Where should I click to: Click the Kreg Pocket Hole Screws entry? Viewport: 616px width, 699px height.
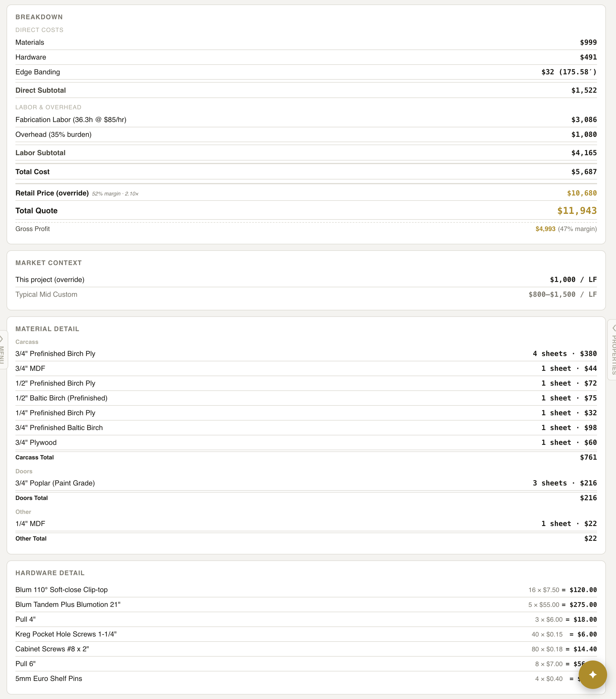66,634
